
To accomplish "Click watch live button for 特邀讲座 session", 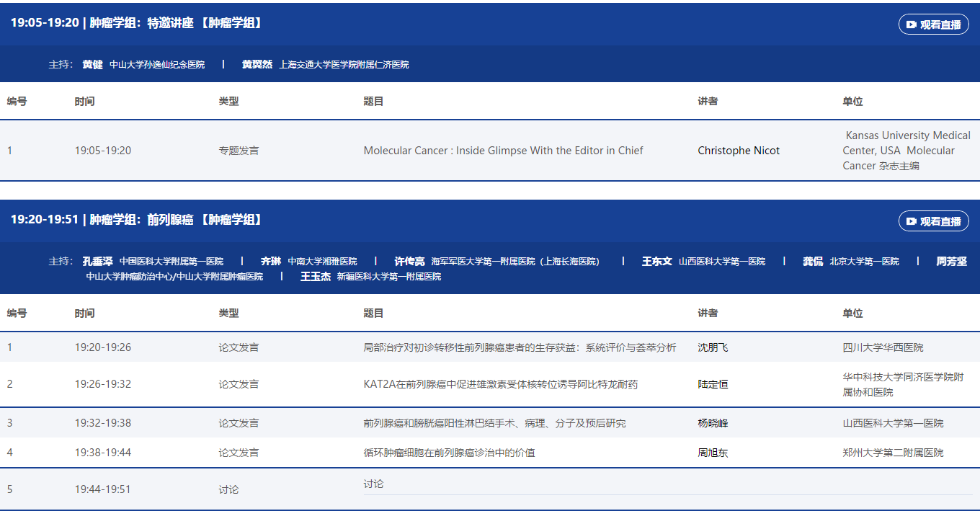I will (933, 25).
